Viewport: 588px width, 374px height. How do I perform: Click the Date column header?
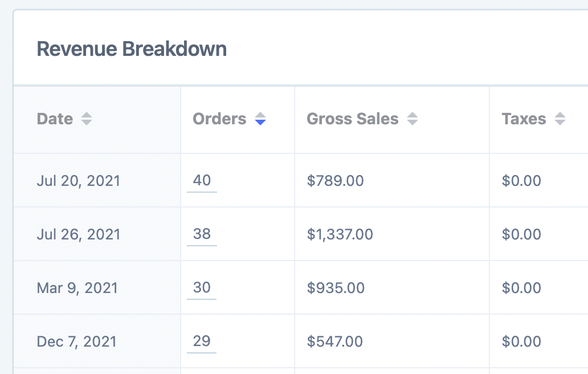(x=55, y=119)
